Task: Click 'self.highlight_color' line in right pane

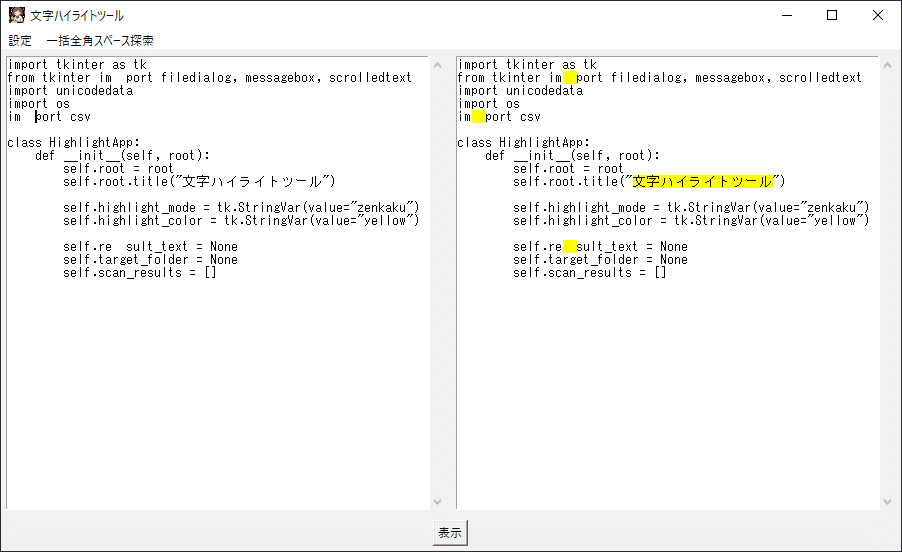Action: click(691, 221)
